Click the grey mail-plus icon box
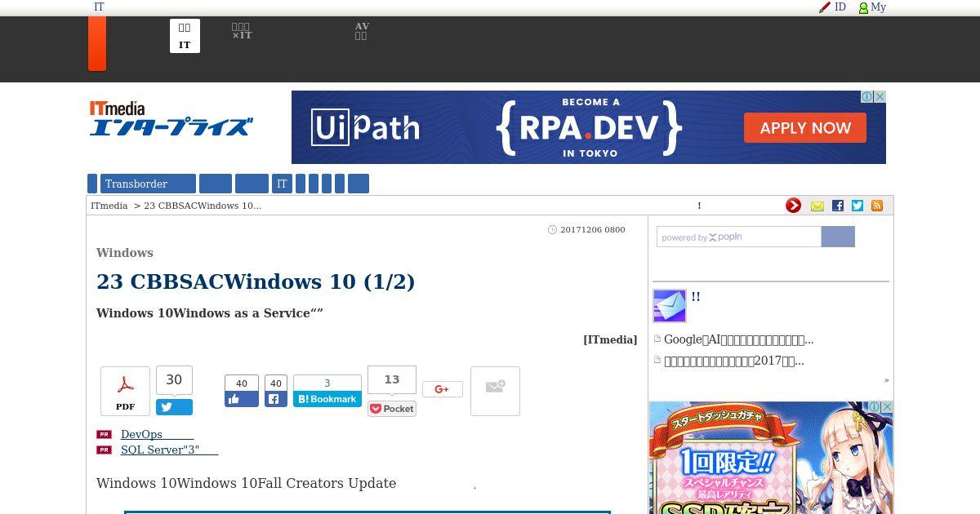 pyautogui.click(x=495, y=391)
